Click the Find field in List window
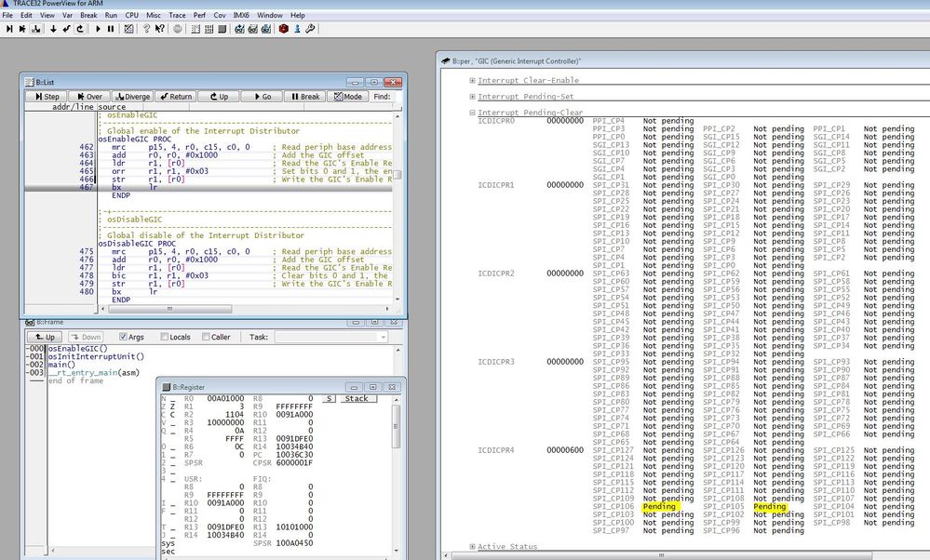The image size is (930, 560). [x=397, y=96]
